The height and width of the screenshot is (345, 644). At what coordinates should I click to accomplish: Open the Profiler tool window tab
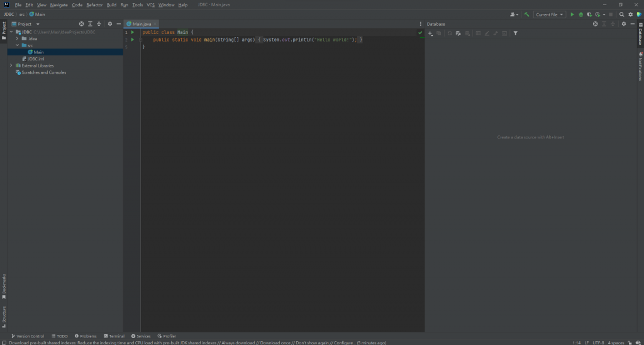click(166, 336)
